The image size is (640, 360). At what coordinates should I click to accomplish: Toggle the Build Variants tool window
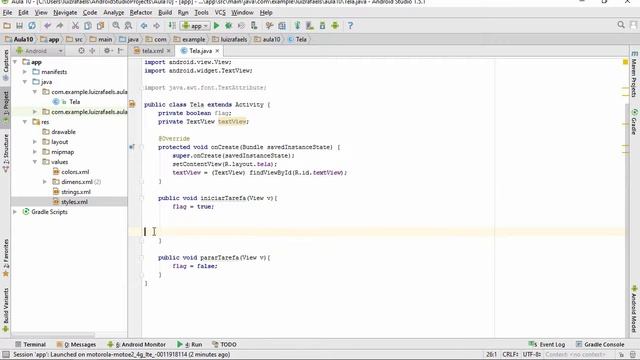click(x=6, y=310)
